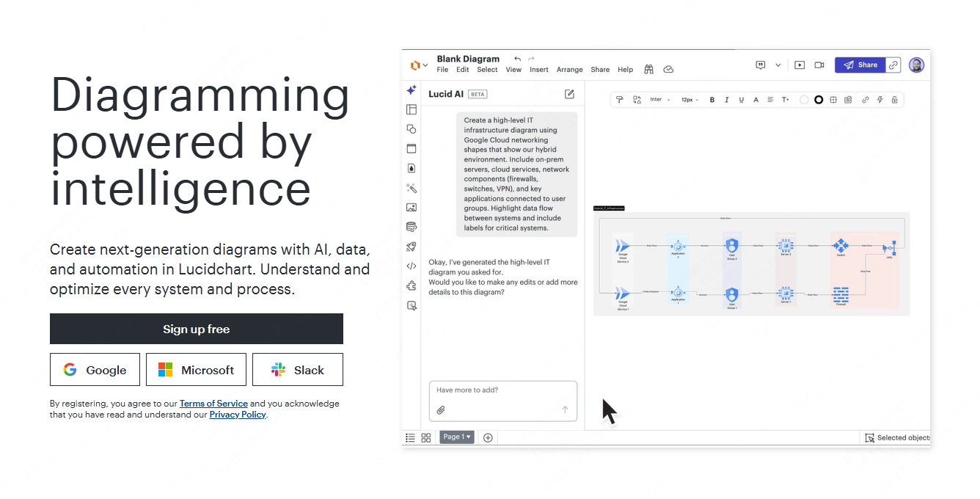Screen dimensions: 980x499
Task: Click the send arrow in chat box
Action: coord(565,410)
